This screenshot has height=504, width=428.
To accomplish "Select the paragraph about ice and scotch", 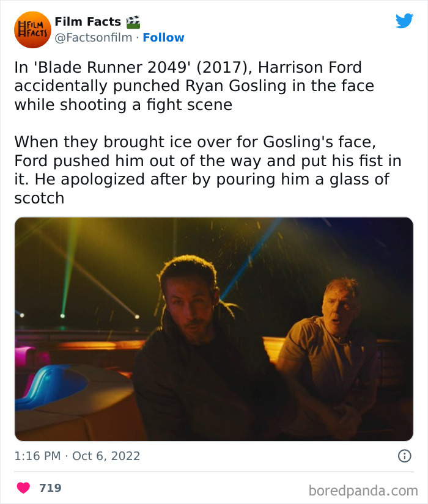I will click(x=208, y=170).
